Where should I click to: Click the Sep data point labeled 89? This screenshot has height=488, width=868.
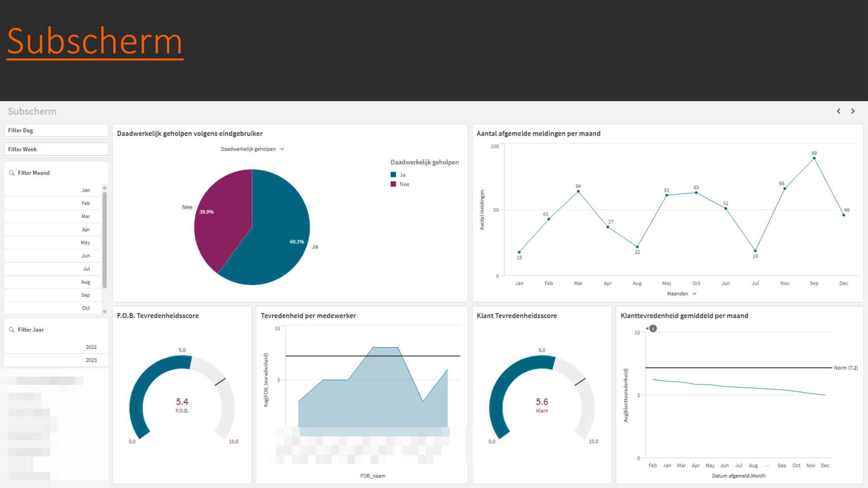pyautogui.click(x=814, y=158)
